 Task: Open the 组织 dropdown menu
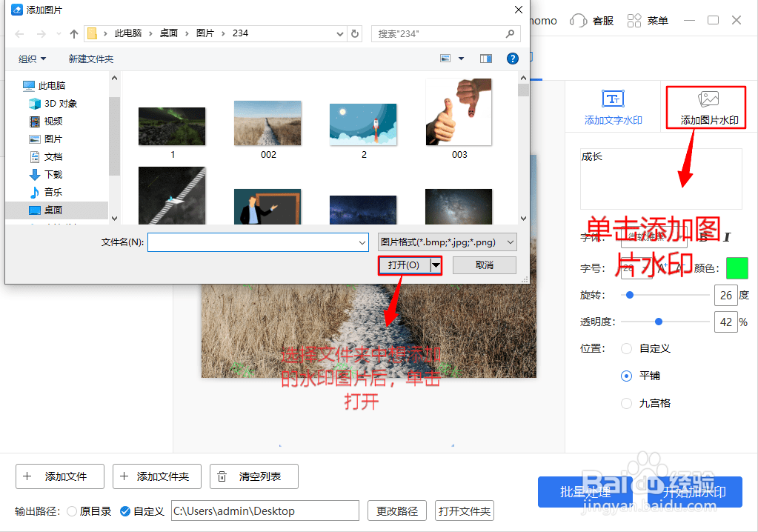31,59
